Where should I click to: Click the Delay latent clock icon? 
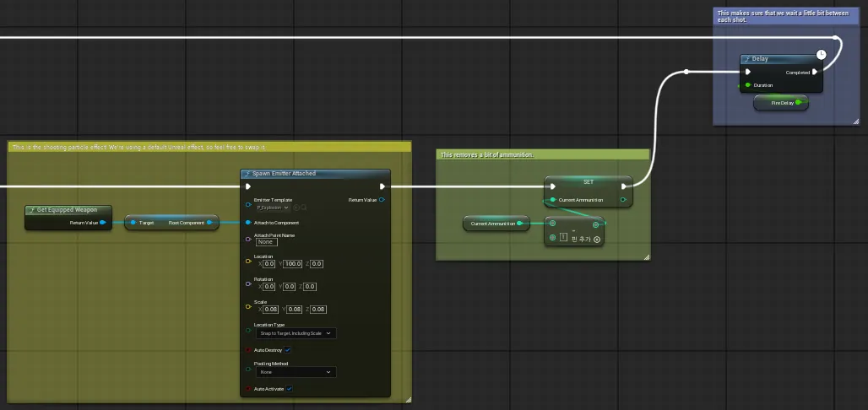tap(822, 54)
